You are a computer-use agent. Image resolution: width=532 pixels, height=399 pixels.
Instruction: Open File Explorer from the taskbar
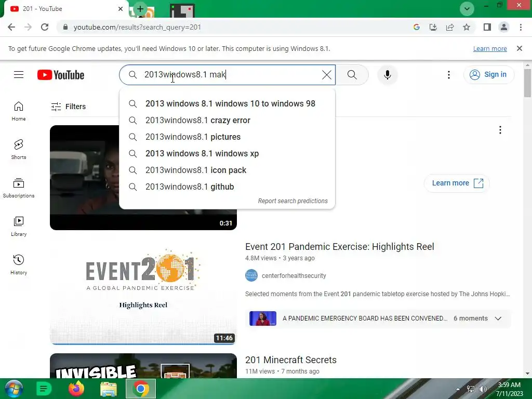tap(109, 389)
